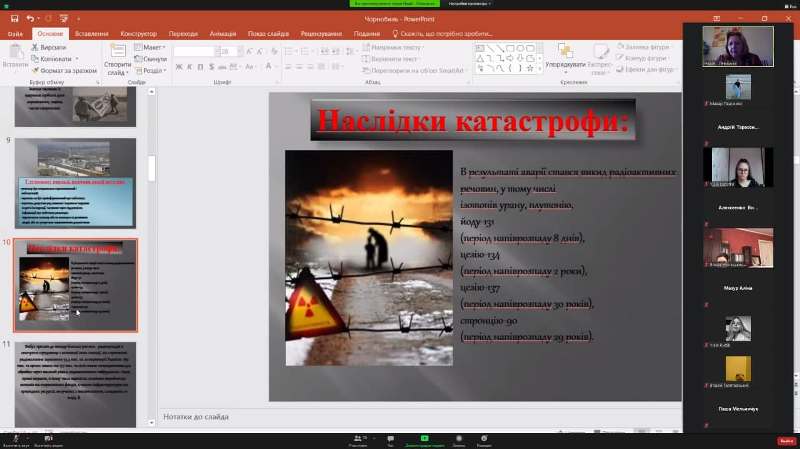Switch to Переходи tab

(x=183, y=34)
